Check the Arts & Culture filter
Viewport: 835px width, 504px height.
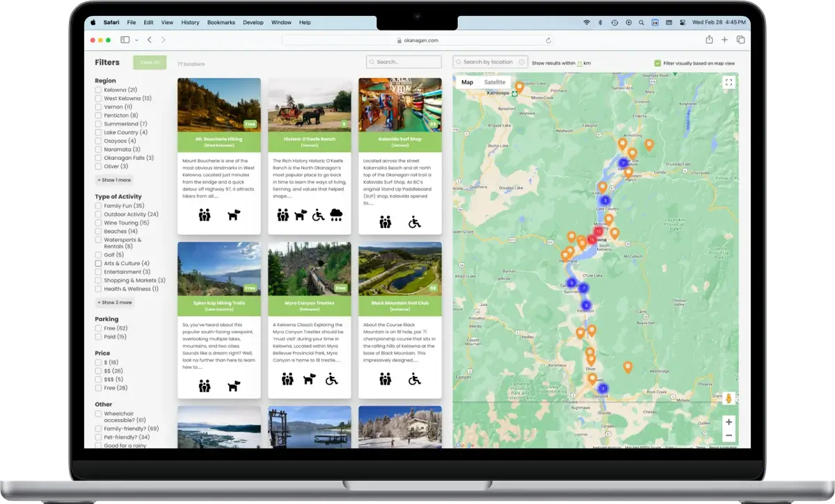(99, 263)
